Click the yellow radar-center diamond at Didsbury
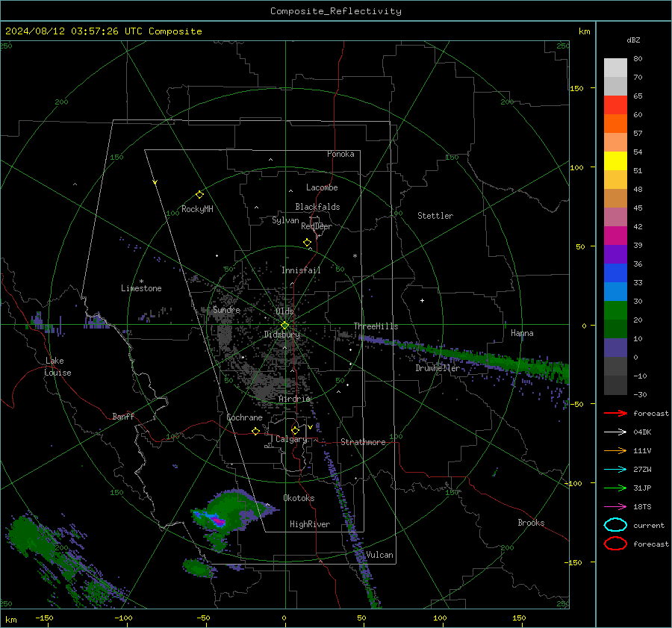 [x=284, y=326]
